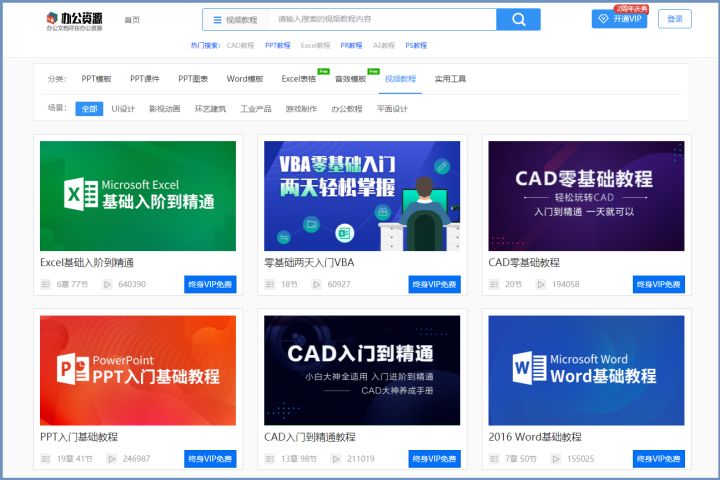Viewport: 720px width, 480px height.
Task: Click hot search term CAD教程
Action: [x=240, y=45]
